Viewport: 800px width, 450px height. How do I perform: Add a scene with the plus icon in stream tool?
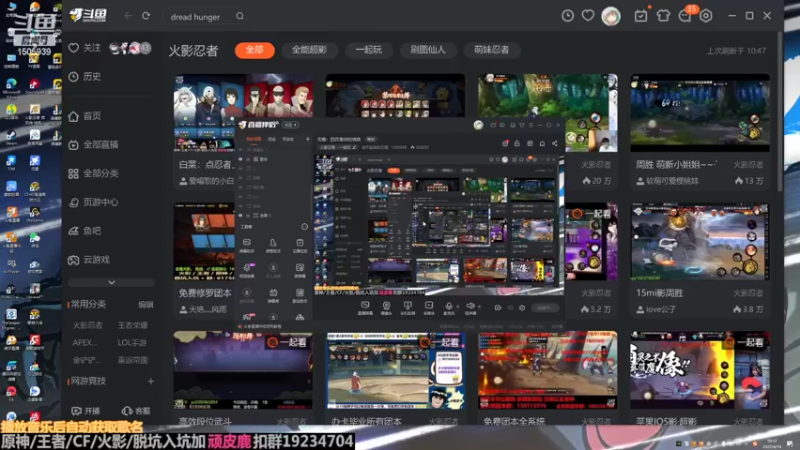[308, 139]
